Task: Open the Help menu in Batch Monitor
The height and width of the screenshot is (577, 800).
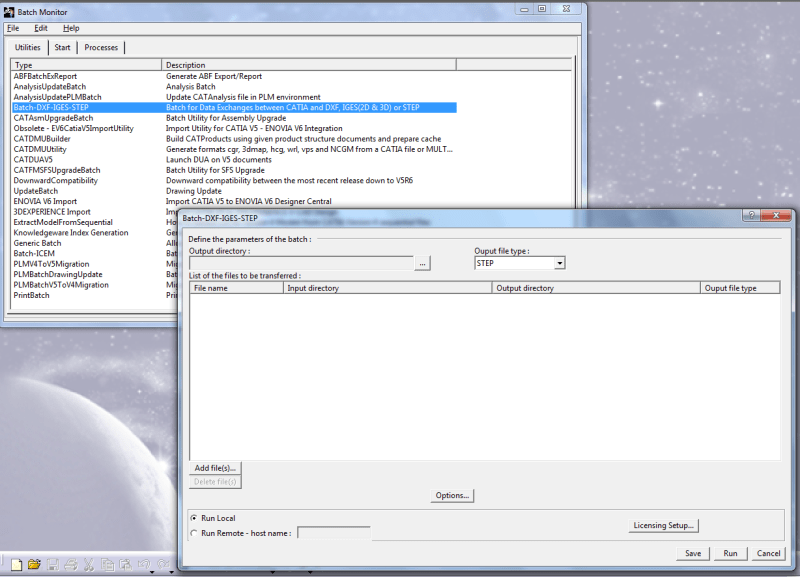Action: click(71, 28)
